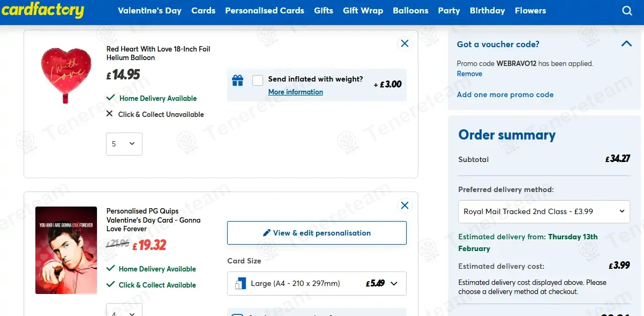Remove the applied WEBRAVO12 promo code

point(469,74)
